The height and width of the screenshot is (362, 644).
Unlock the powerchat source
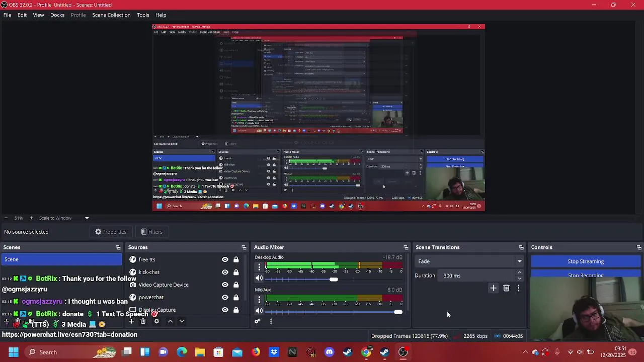coord(236,297)
